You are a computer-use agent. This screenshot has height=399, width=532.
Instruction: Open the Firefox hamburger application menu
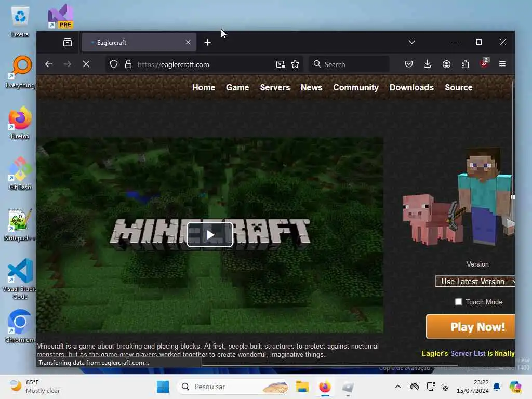tap(502, 64)
